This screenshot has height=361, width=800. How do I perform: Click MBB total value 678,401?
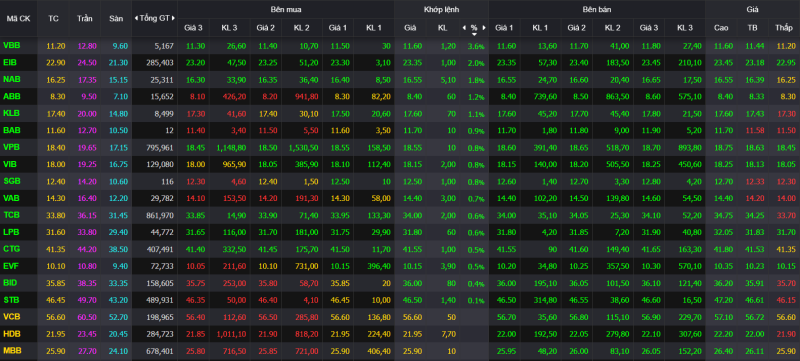point(160,351)
